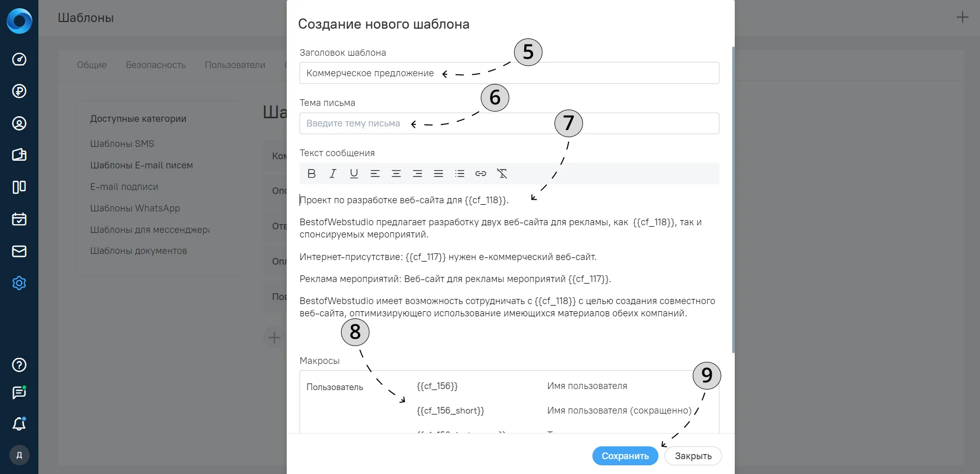The height and width of the screenshot is (474, 980).
Task: Click the dialog's vertical scrollbar
Action: 733,200
